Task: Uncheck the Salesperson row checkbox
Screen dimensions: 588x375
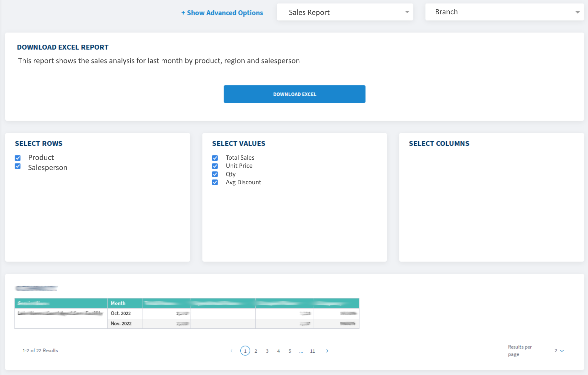Action: pyautogui.click(x=18, y=166)
